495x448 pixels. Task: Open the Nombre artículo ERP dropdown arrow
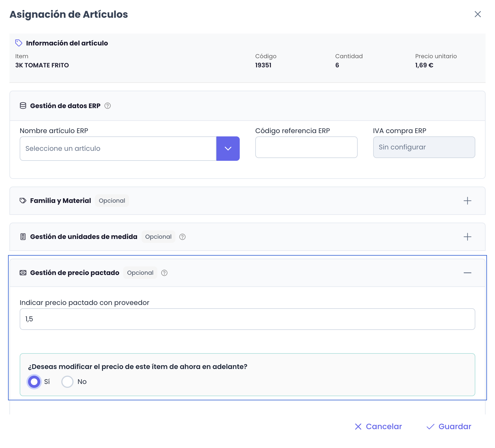click(x=228, y=149)
